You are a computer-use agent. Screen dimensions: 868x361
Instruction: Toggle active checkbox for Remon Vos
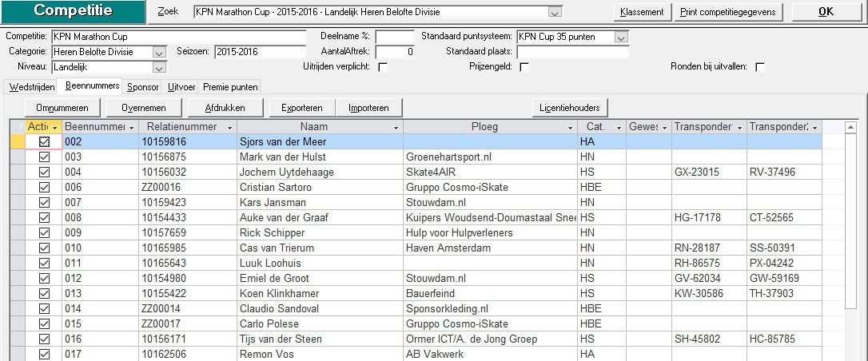coord(44,354)
